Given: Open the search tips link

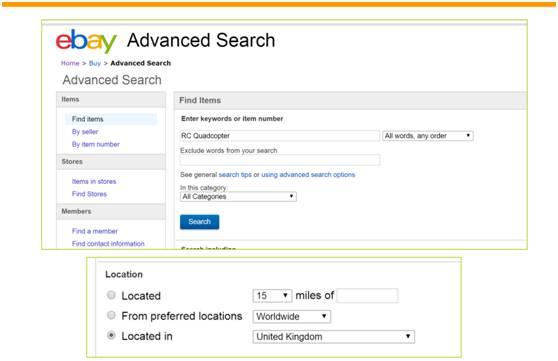Looking at the screenshot, I should [x=235, y=175].
